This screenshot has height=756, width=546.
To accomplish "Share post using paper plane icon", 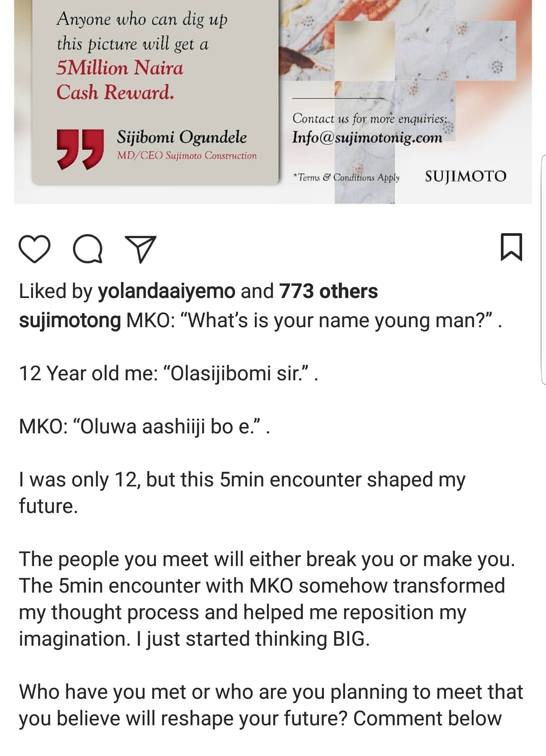I will pos(140,249).
